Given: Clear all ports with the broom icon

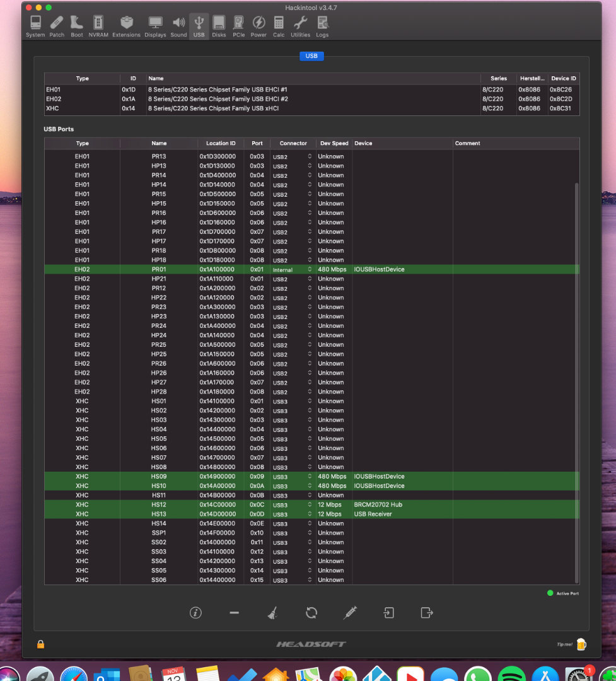Looking at the screenshot, I should (x=272, y=613).
